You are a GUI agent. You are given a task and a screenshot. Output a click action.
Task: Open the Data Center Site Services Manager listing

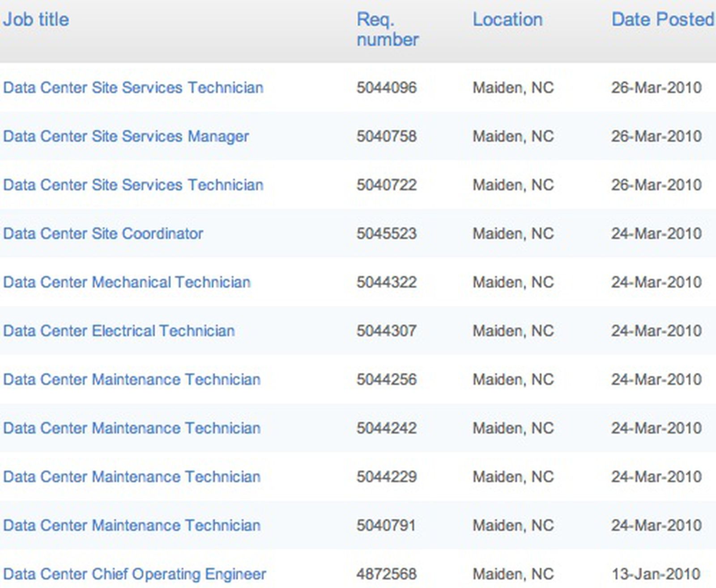tap(125, 136)
